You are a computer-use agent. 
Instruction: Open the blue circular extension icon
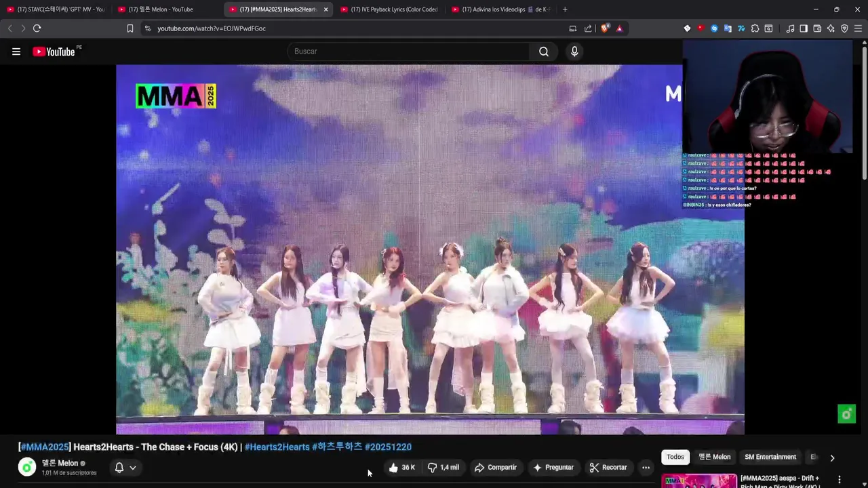(x=714, y=28)
